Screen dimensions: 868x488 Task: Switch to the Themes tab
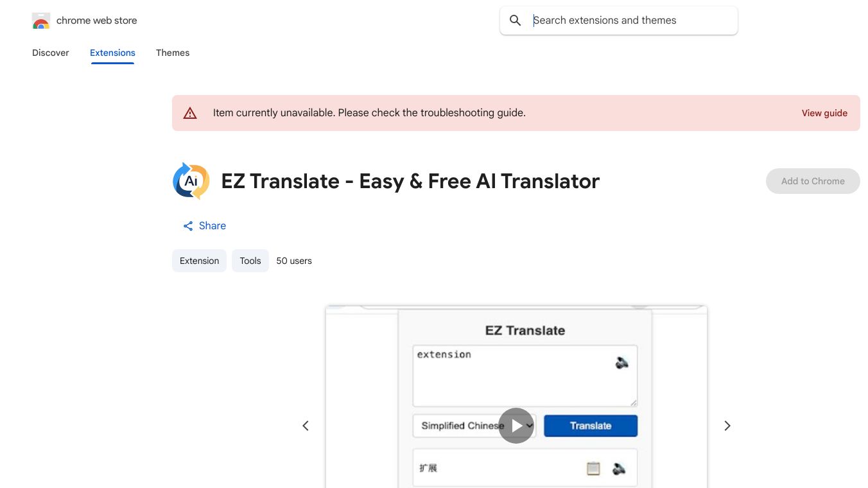[173, 53]
